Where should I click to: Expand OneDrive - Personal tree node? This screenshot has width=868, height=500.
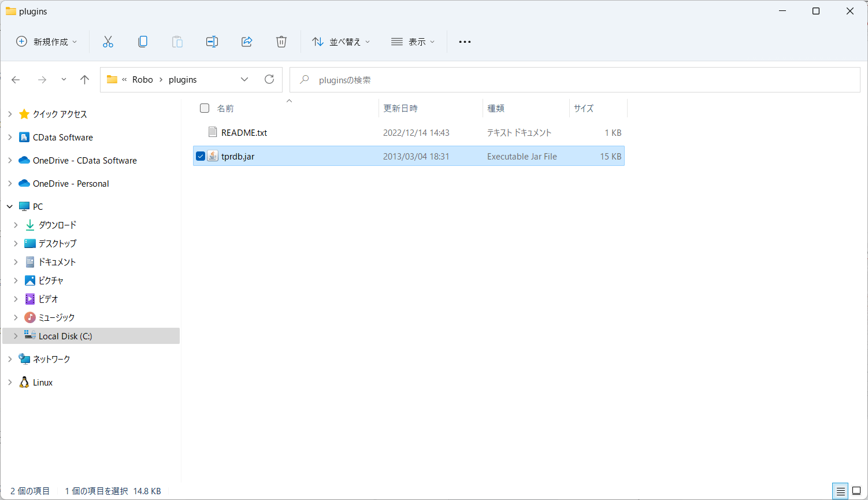click(10, 183)
